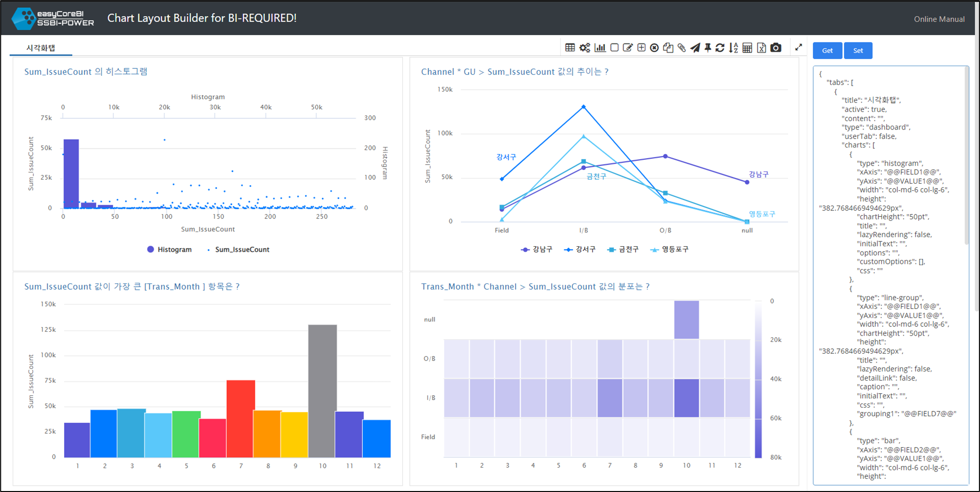Open the Online Manual link
This screenshot has width=980, height=492.
939,19
